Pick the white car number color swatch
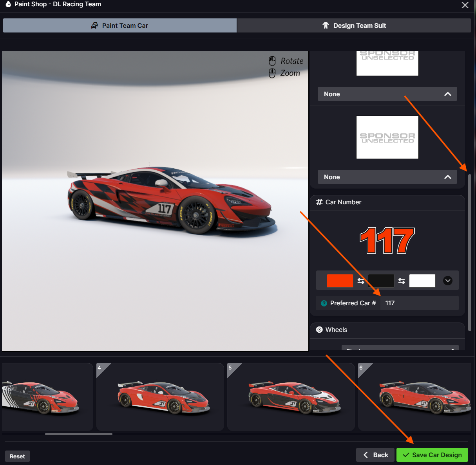This screenshot has width=476, height=465. 422,281
